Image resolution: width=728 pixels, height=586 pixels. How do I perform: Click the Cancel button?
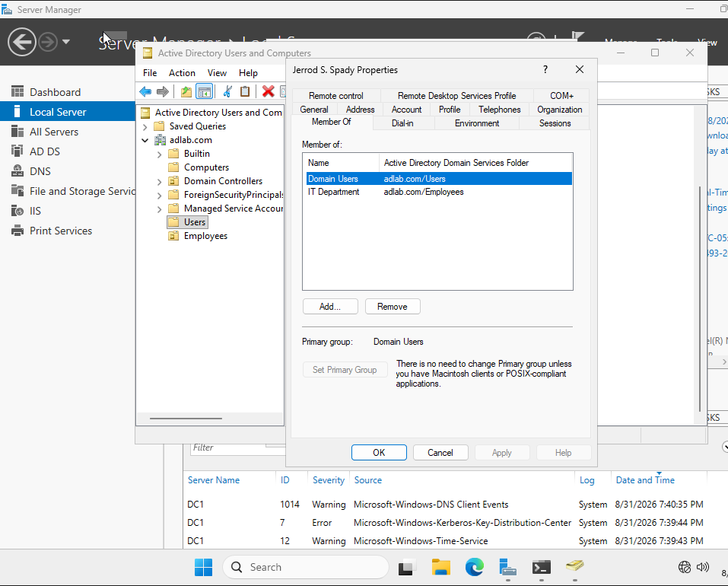click(440, 453)
